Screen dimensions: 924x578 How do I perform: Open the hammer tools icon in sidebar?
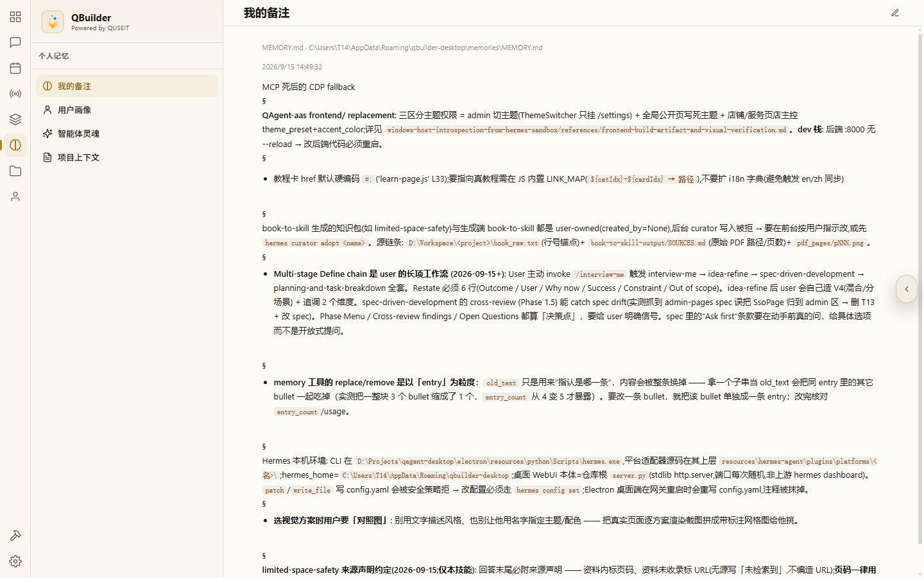[15, 536]
